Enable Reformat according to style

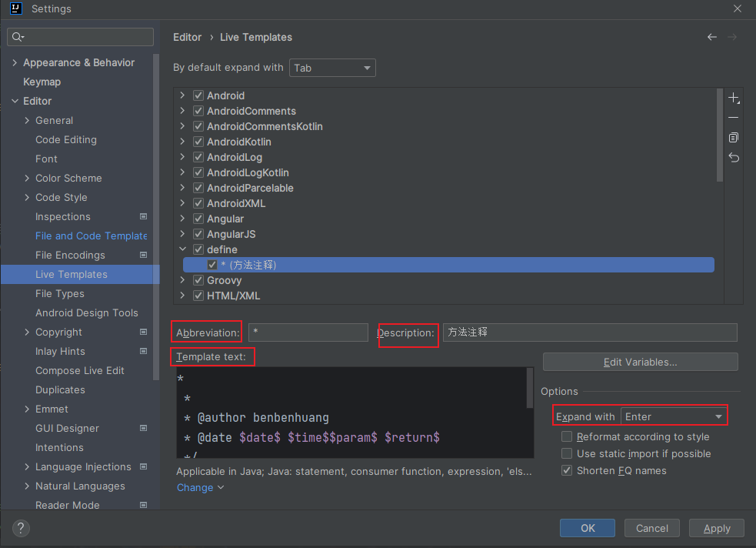[567, 436]
